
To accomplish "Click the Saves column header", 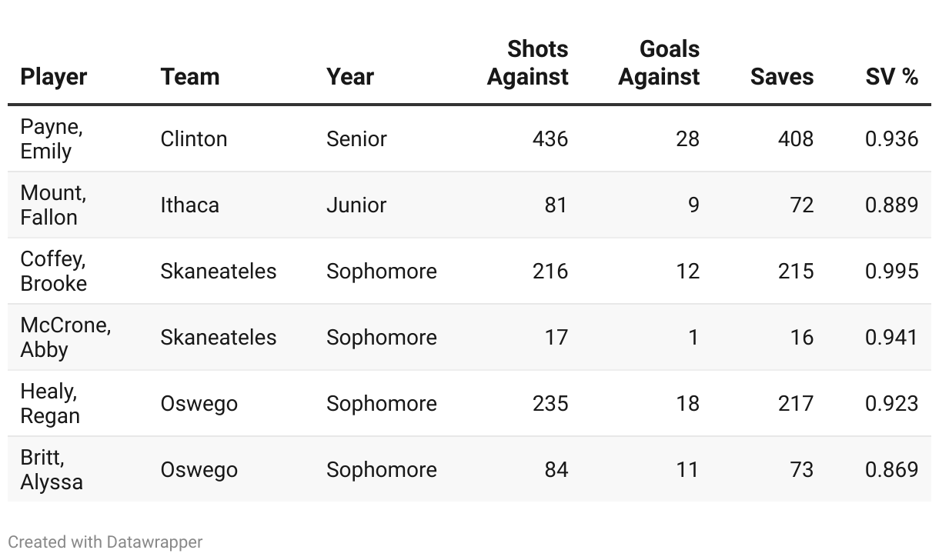I will [782, 77].
